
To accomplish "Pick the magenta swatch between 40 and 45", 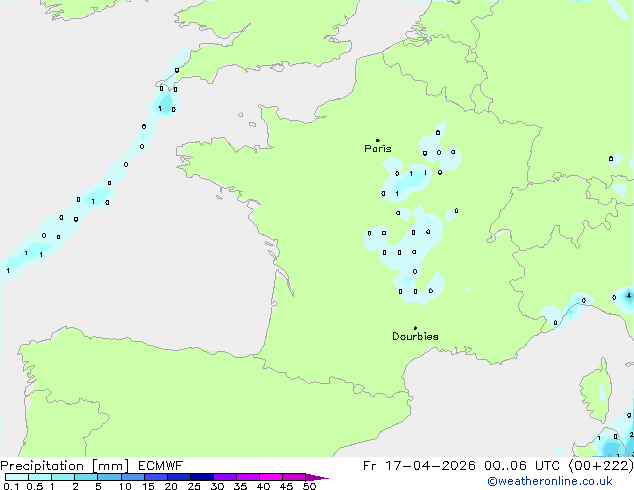I will click(271, 477).
